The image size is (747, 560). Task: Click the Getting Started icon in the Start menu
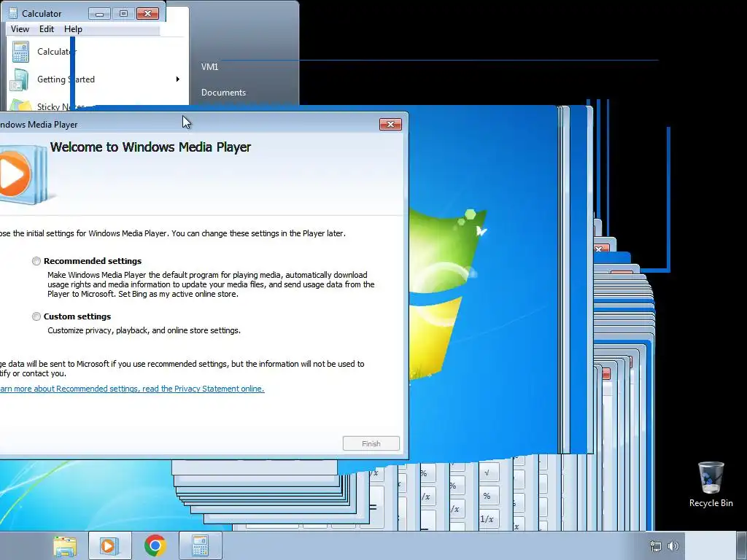[19, 79]
